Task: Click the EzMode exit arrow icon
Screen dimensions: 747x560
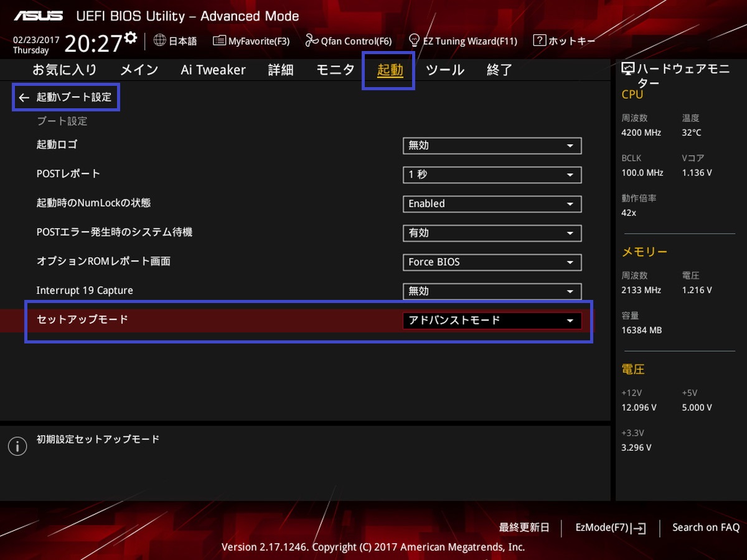Action: pyautogui.click(x=639, y=528)
